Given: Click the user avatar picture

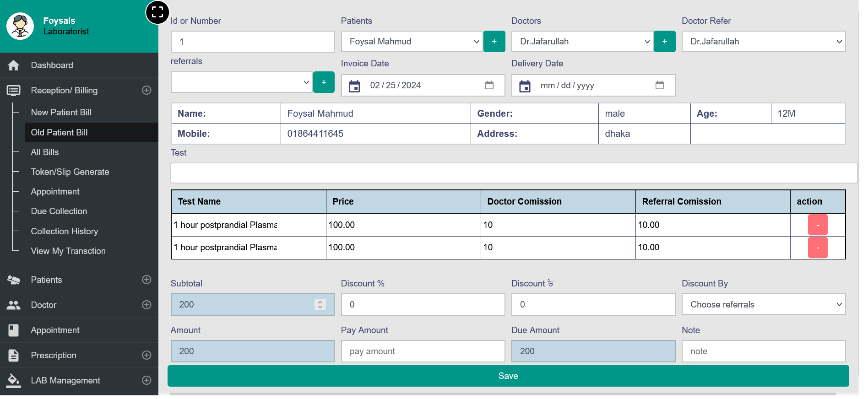Looking at the screenshot, I should 20,26.
